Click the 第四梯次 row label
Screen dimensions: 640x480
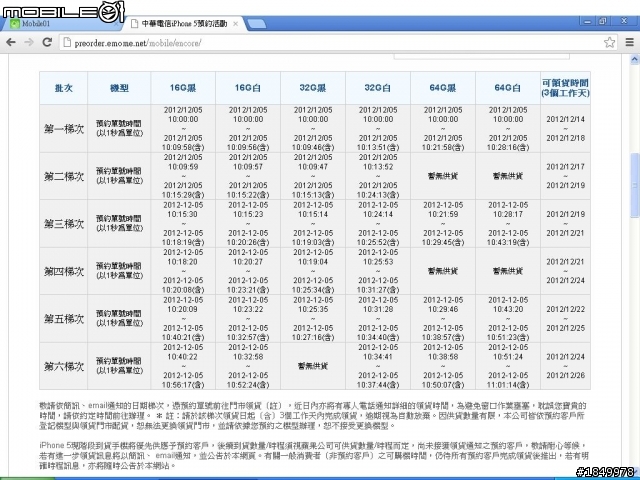click(64, 271)
